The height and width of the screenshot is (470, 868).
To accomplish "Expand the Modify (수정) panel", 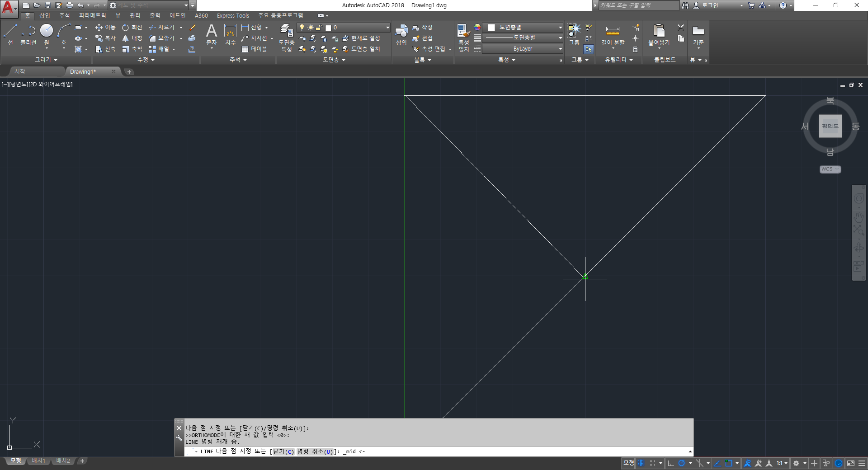I will pyautogui.click(x=146, y=60).
